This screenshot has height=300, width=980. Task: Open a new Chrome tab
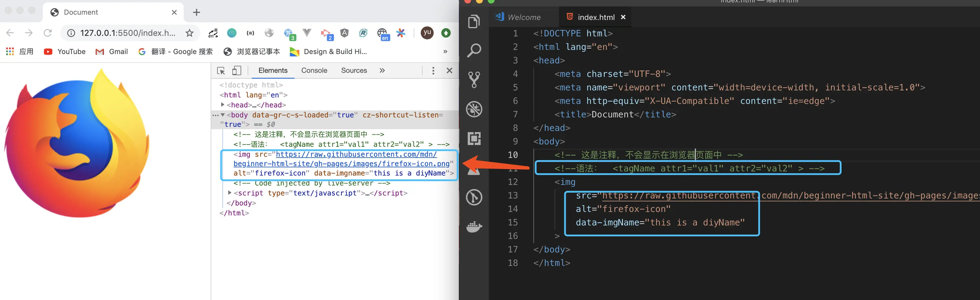(x=196, y=13)
